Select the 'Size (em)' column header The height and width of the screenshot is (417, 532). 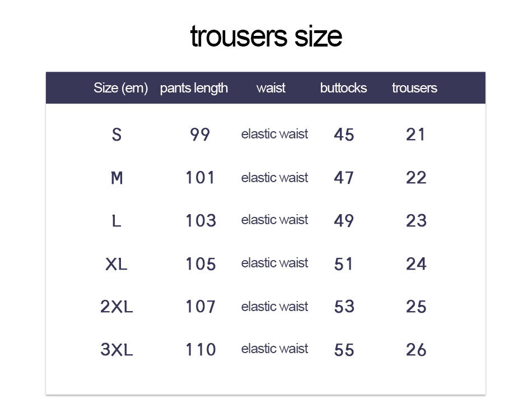coord(121,88)
